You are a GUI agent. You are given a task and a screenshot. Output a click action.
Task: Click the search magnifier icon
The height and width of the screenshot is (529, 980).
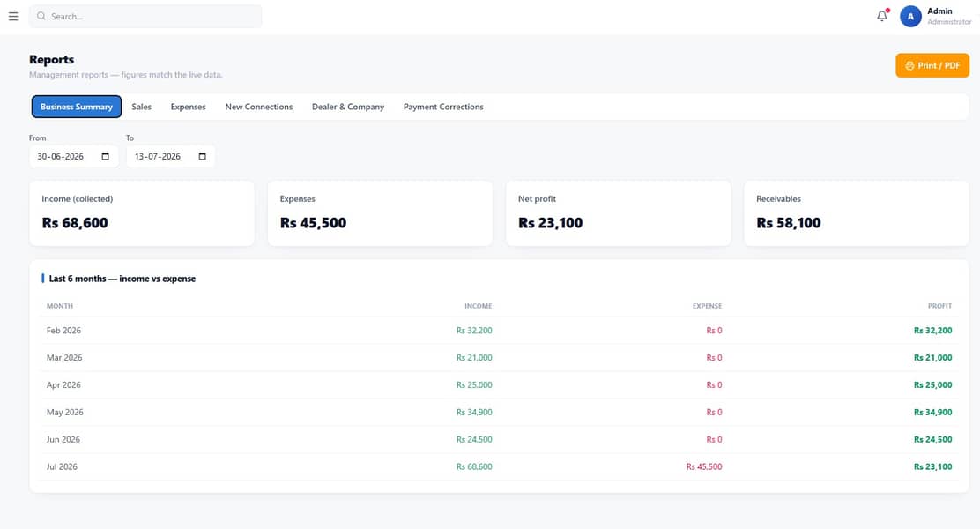point(41,16)
